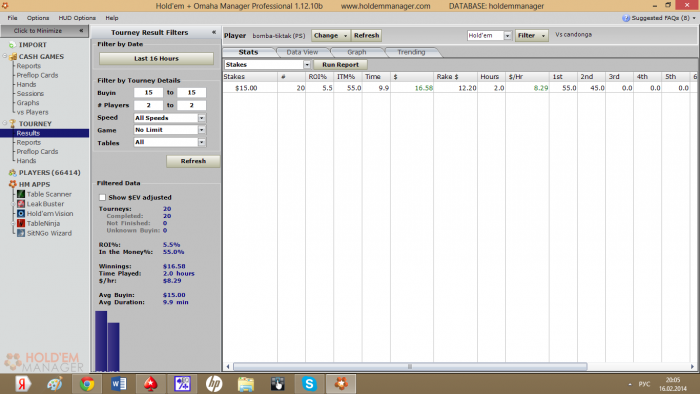The width and height of the screenshot is (700, 394).
Task: Click Refresh next to the Change button
Action: pyautogui.click(x=366, y=35)
